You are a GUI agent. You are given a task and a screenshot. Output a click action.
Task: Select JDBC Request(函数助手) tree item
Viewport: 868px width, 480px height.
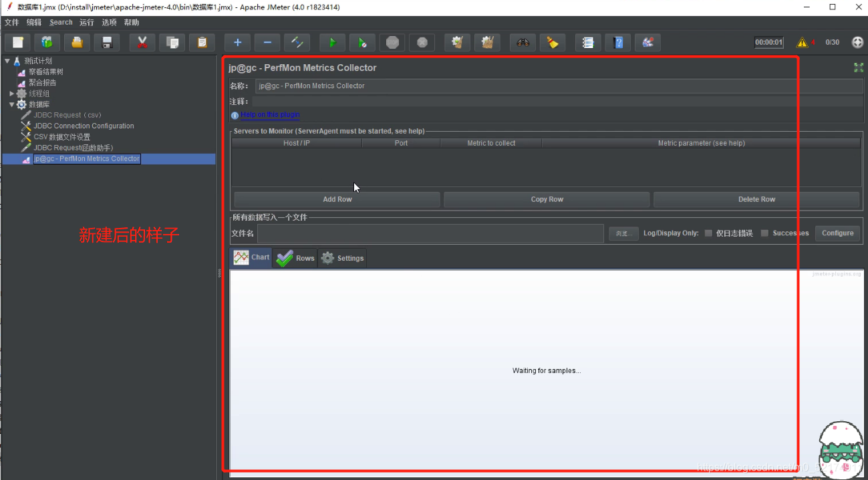74,148
